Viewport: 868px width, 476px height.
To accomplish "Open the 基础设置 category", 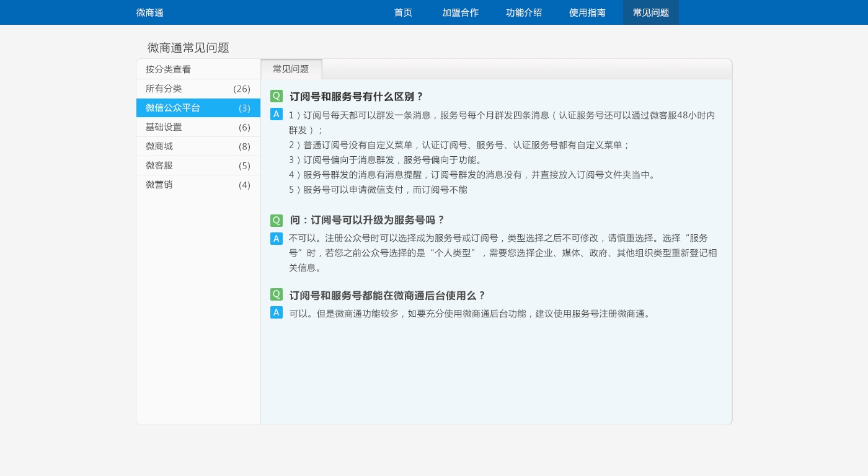I will coord(198,127).
